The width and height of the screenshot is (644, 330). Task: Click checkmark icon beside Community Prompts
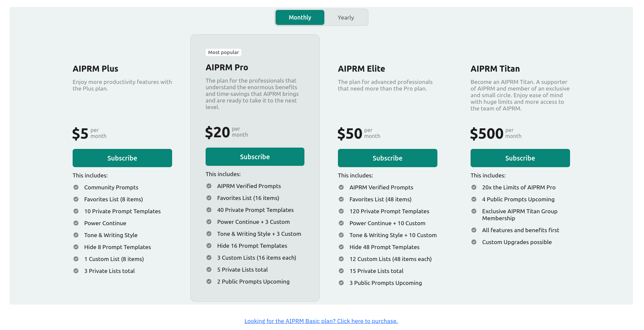click(x=76, y=187)
